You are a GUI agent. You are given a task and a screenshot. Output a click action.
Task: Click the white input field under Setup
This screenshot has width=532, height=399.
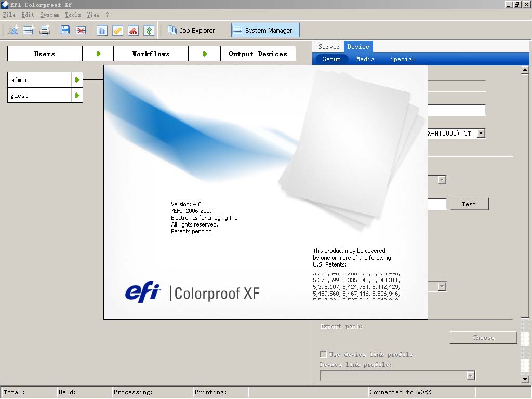[457, 110]
